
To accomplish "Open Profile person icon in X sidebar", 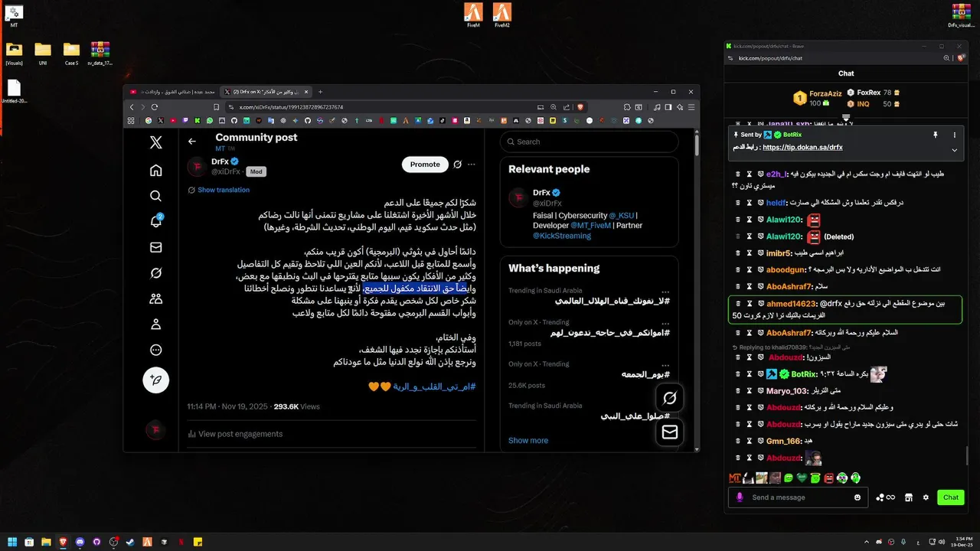I will coord(156,324).
